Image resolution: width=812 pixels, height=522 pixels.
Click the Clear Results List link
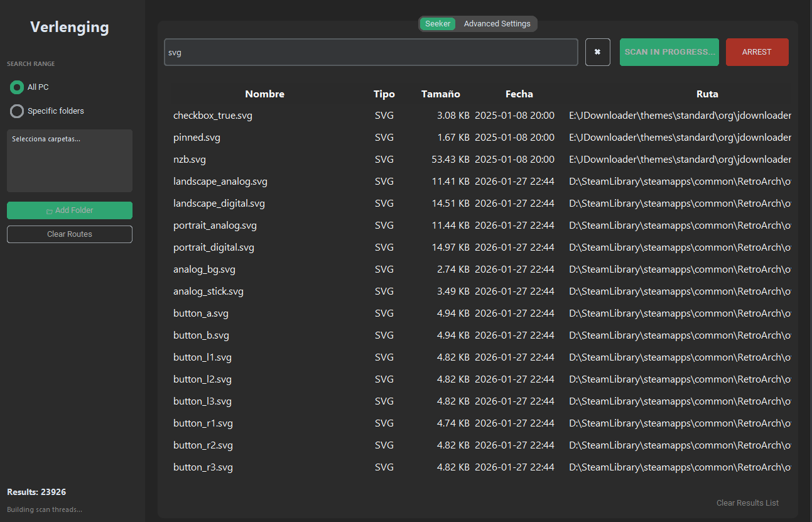[x=747, y=503]
